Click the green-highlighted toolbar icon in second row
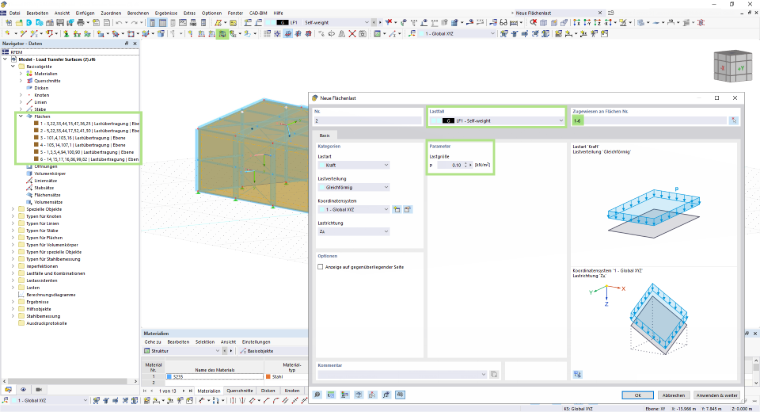The width and height of the screenshot is (760, 412). point(222,34)
